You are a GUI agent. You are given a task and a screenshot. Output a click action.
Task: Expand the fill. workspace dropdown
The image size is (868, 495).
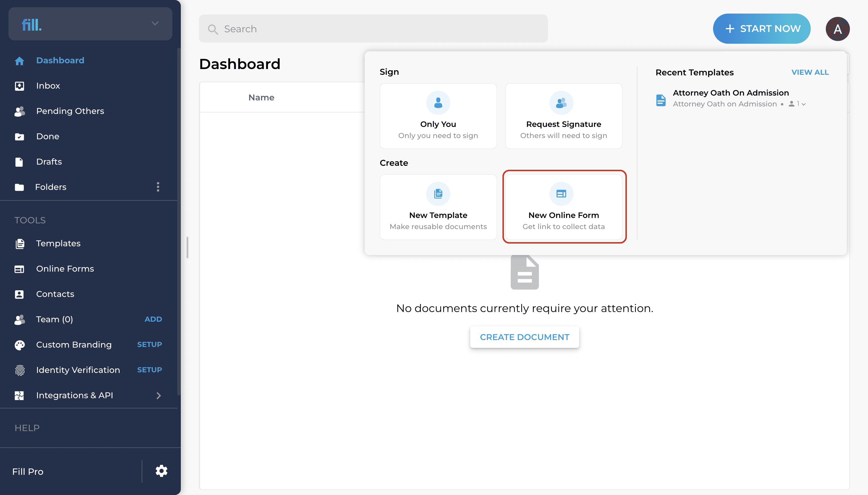[155, 24]
